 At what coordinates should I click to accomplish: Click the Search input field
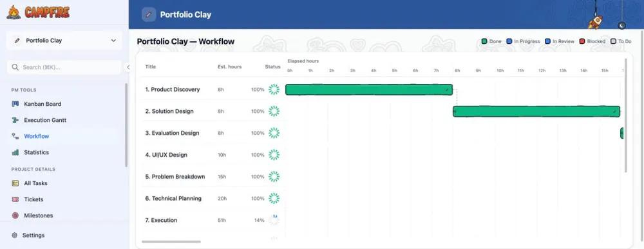[64, 67]
